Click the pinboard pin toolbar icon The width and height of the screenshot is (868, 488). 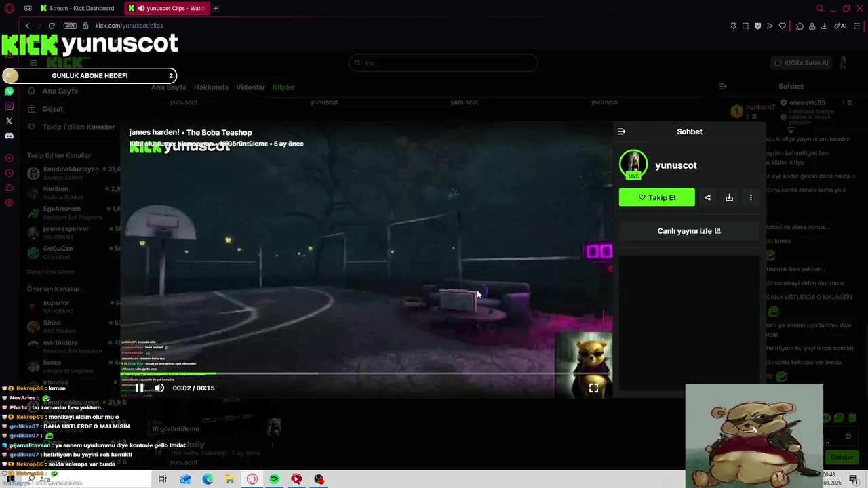[733, 26]
